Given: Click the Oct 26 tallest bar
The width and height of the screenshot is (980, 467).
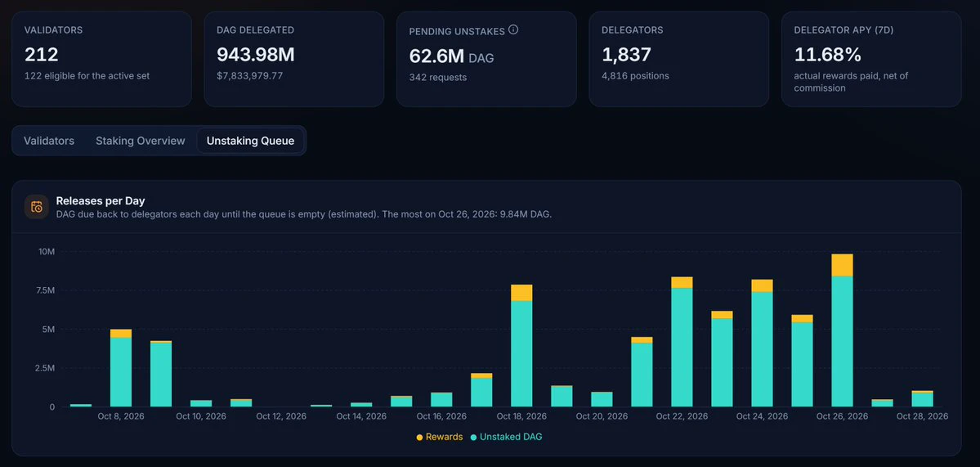Looking at the screenshot, I should pyautogui.click(x=842, y=330).
